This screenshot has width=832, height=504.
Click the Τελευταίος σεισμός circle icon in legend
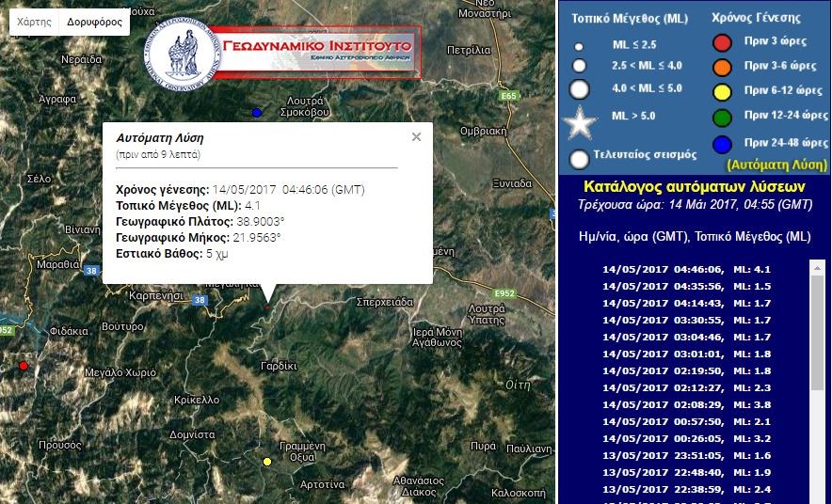(x=580, y=158)
